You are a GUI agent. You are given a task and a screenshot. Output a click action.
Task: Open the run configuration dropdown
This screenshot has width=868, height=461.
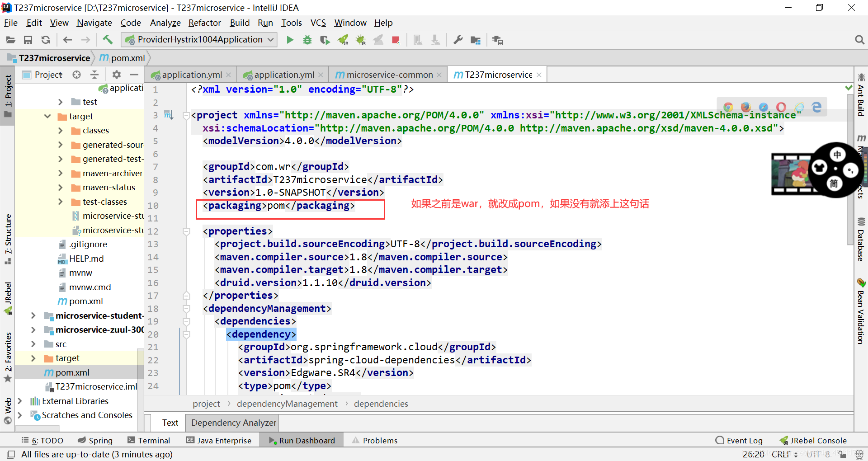(x=199, y=40)
